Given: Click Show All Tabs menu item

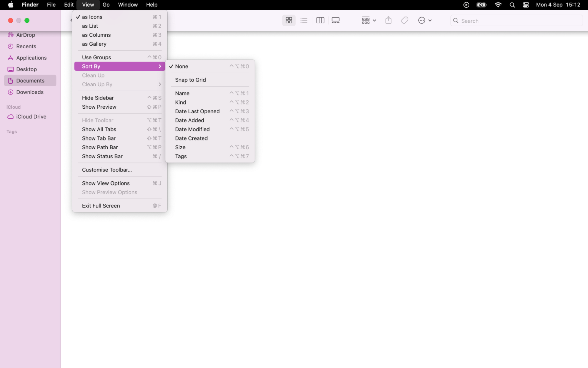Looking at the screenshot, I should coord(120,129).
